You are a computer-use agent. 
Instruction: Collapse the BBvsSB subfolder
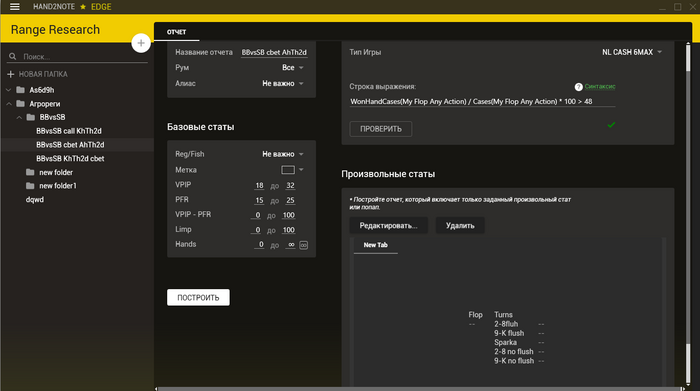coord(19,117)
